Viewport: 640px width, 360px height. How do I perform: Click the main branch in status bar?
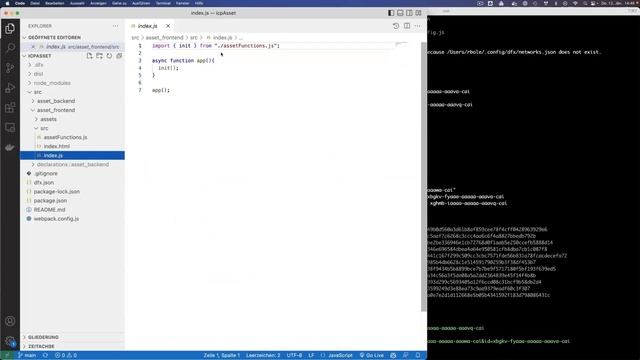[x=27, y=356]
